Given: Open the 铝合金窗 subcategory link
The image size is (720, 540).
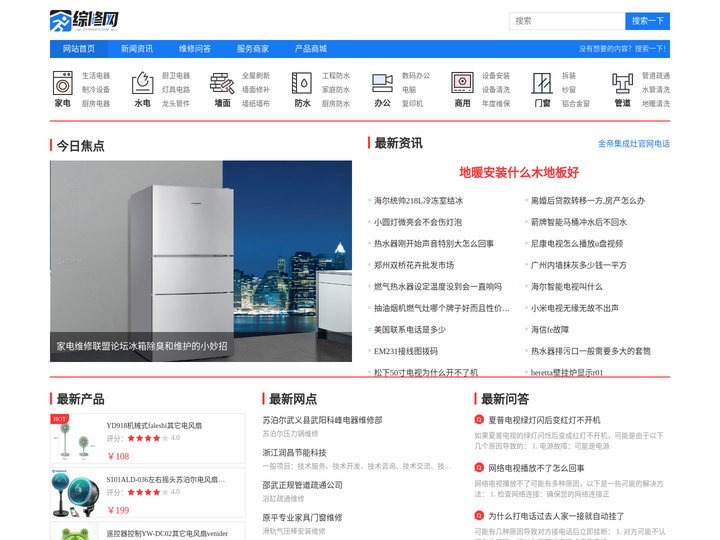Looking at the screenshot, I should coord(576,104).
